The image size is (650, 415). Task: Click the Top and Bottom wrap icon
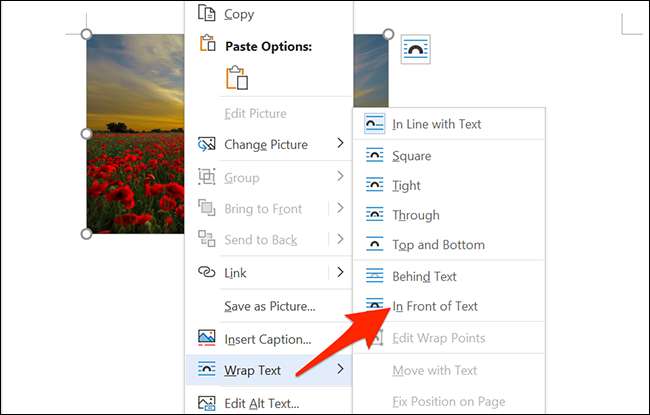pyautogui.click(x=375, y=244)
